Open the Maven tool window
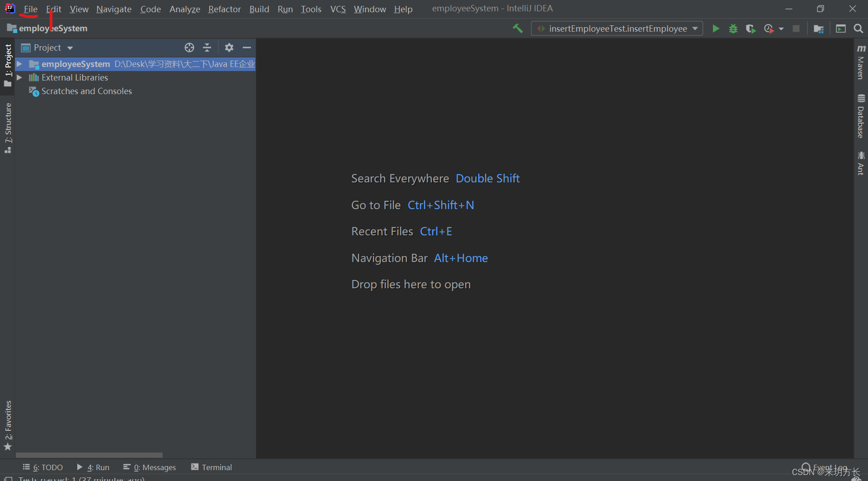The width and height of the screenshot is (868, 481). pos(861,62)
